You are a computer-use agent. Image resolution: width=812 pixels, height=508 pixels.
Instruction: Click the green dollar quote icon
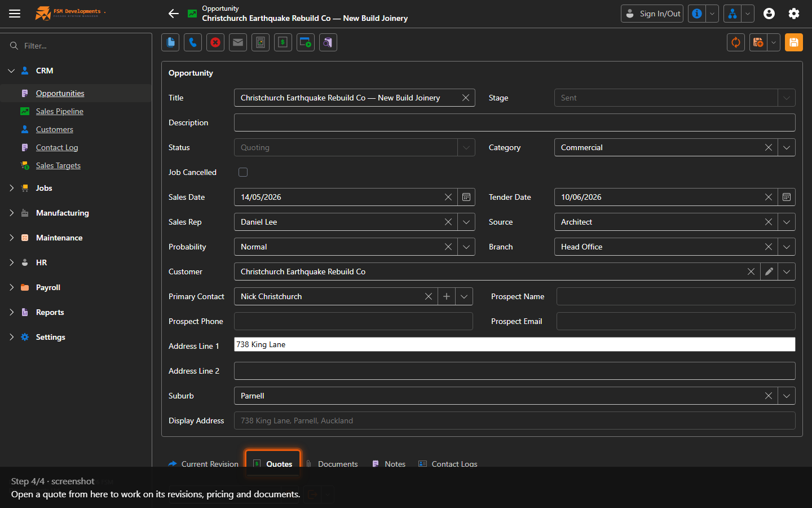283,42
